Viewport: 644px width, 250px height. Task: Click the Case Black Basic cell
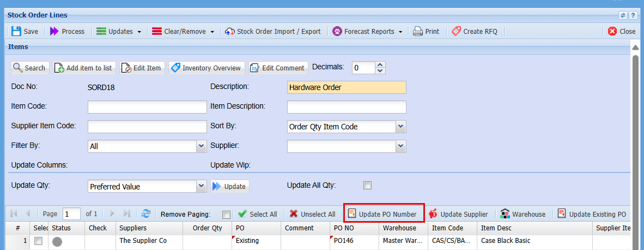[x=535, y=241]
